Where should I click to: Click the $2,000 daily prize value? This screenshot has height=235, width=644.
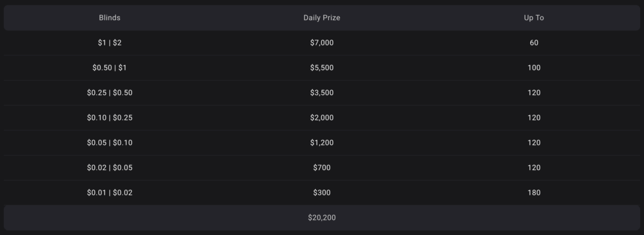point(321,118)
